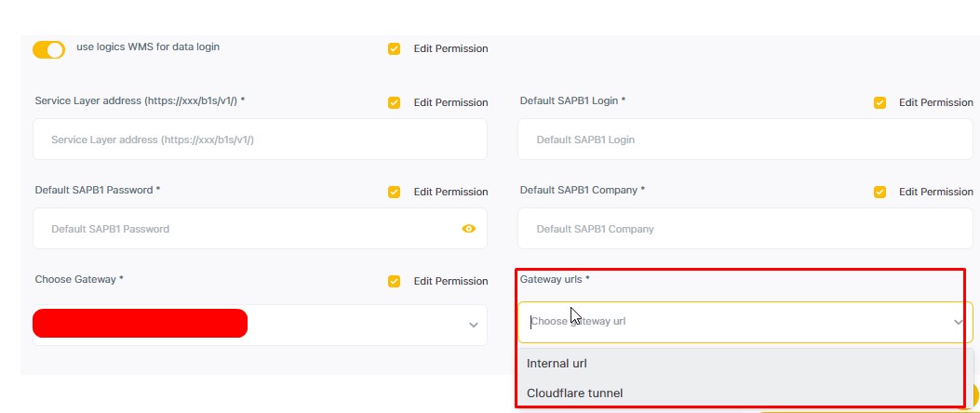Click the 'Choose Gateway url' search box

click(x=726, y=322)
